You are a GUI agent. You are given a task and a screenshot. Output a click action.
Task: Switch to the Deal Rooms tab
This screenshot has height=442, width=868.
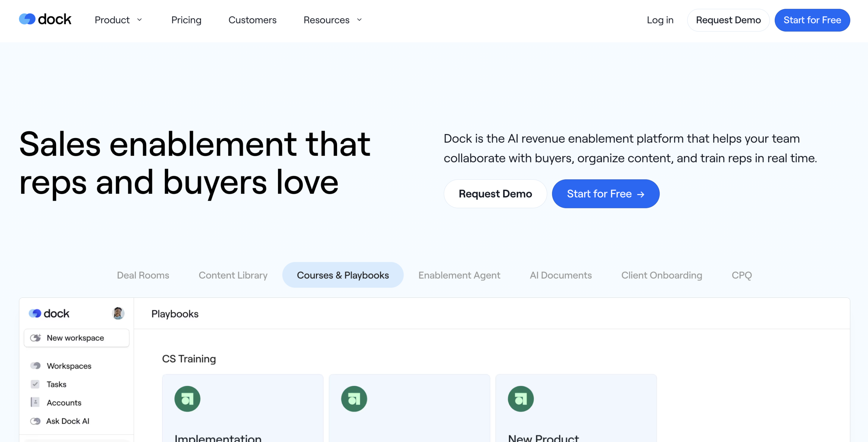(143, 275)
